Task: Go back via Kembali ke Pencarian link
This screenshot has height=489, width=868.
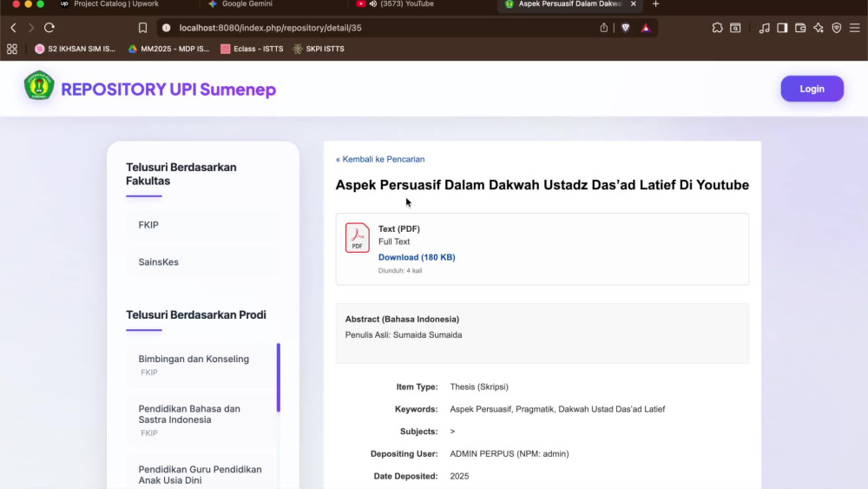Action: pos(380,159)
